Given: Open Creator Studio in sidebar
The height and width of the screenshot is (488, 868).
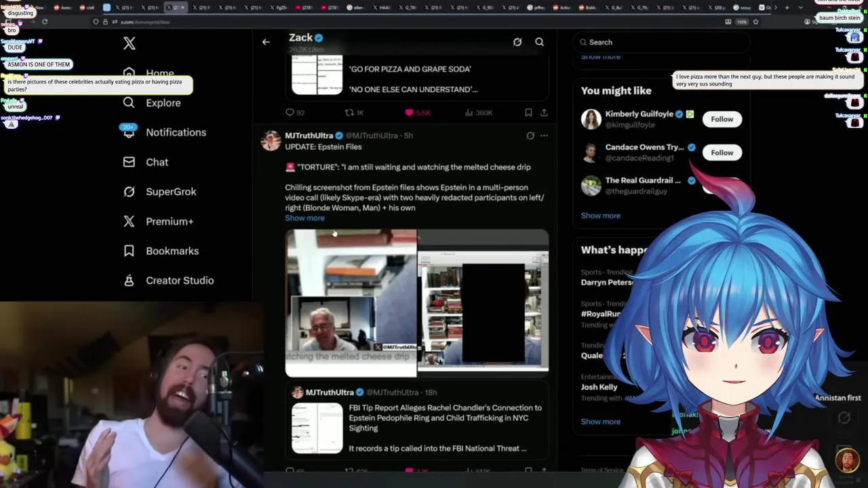Looking at the screenshot, I should (x=180, y=280).
